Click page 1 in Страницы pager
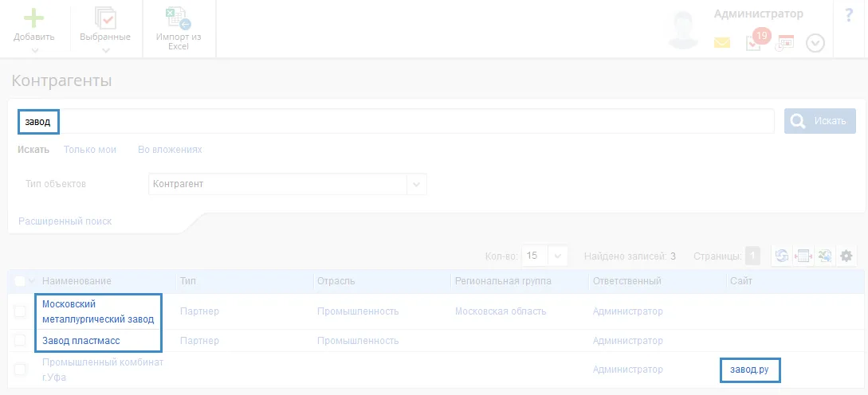The height and width of the screenshot is (395, 868). pyautogui.click(x=753, y=256)
